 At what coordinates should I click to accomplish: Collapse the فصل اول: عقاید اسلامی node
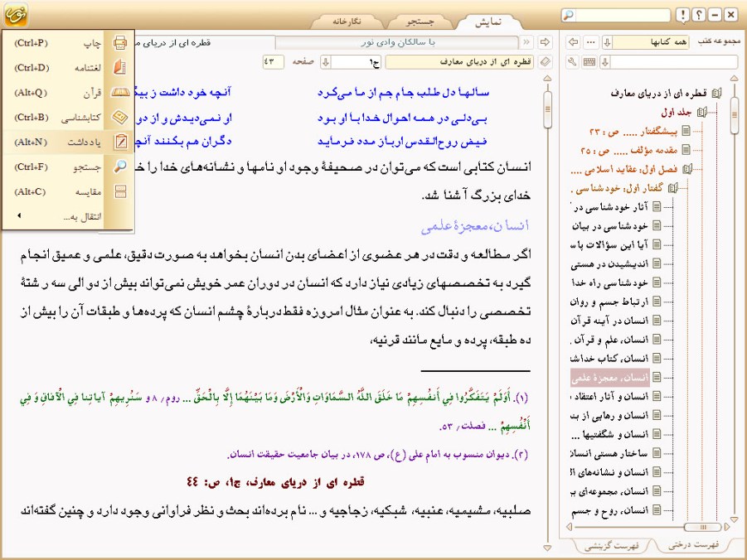pyautogui.click(x=687, y=169)
